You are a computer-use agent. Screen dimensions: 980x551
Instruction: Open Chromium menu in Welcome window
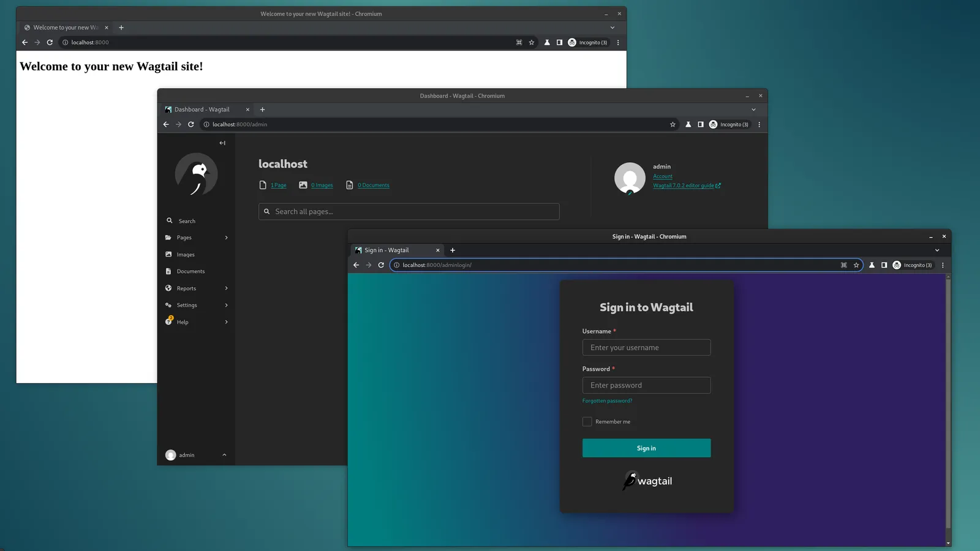[618, 42]
